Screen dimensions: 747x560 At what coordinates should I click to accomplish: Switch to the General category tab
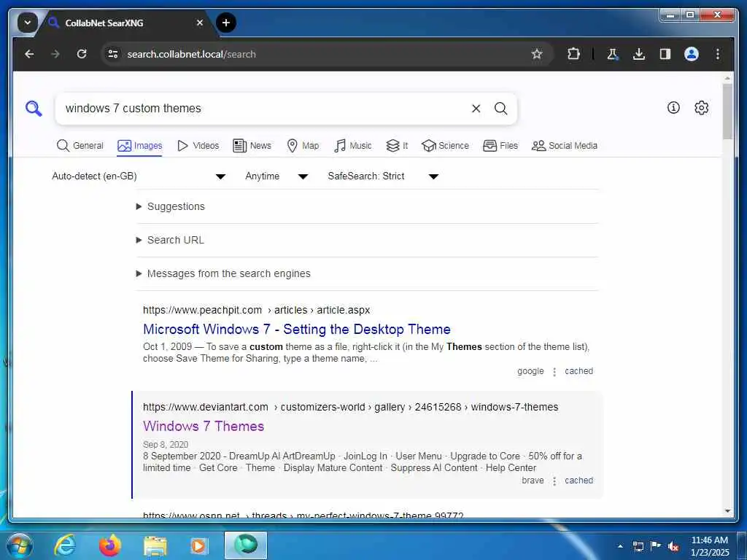click(80, 146)
